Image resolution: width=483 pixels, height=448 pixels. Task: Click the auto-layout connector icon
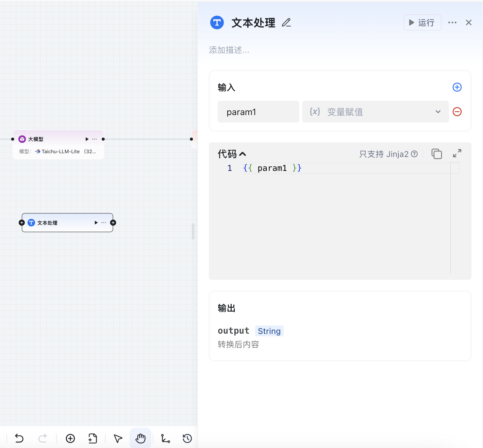click(165, 438)
